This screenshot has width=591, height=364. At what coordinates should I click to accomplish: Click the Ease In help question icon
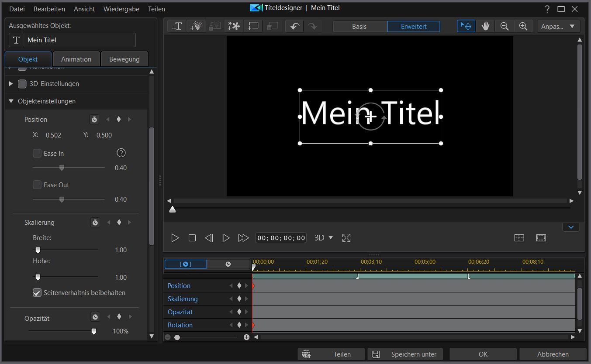point(121,153)
